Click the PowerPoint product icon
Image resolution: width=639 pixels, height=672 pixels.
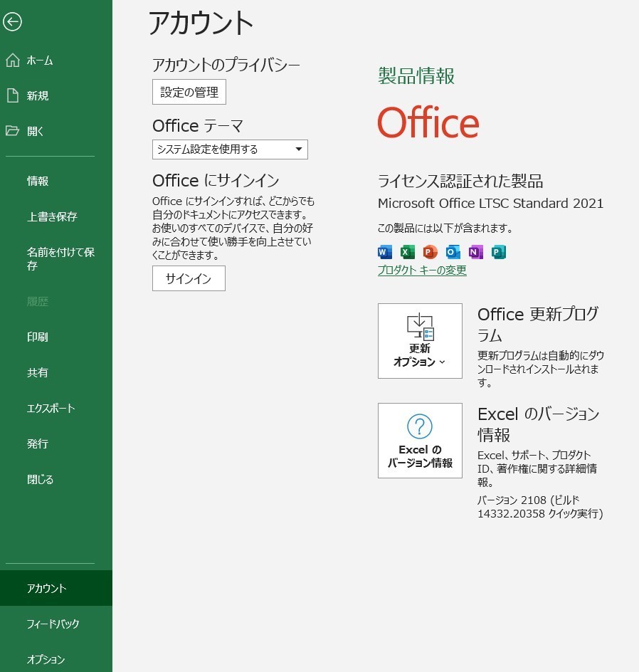[x=429, y=251]
